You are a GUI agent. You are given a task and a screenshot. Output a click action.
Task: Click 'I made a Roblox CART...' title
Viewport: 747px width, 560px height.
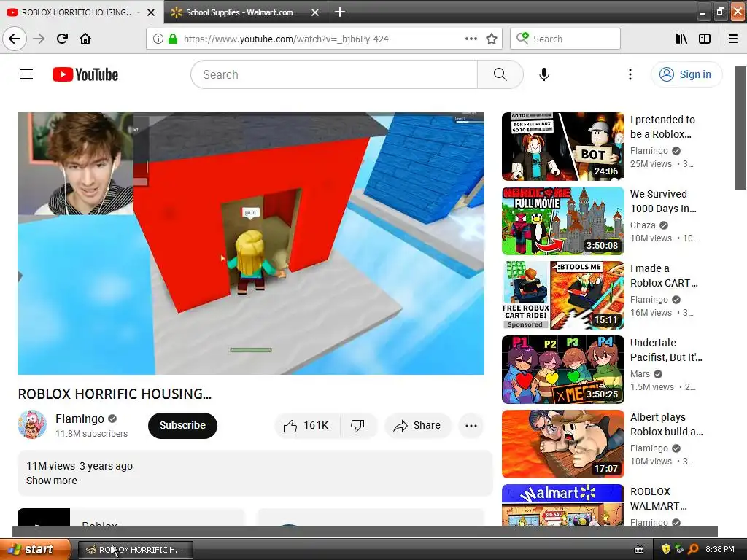pos(664,276)
